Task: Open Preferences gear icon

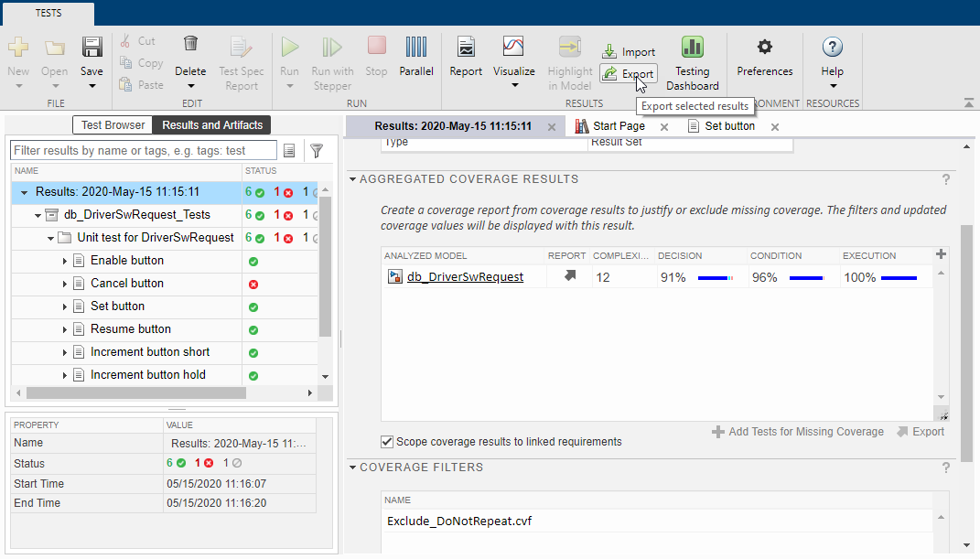Action: coord(764,47)
